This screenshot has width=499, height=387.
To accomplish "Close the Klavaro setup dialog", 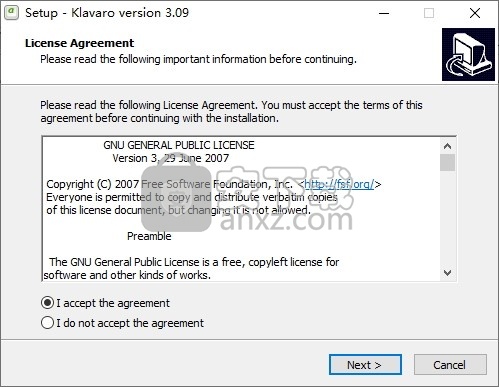I will [x=475, y=13].
